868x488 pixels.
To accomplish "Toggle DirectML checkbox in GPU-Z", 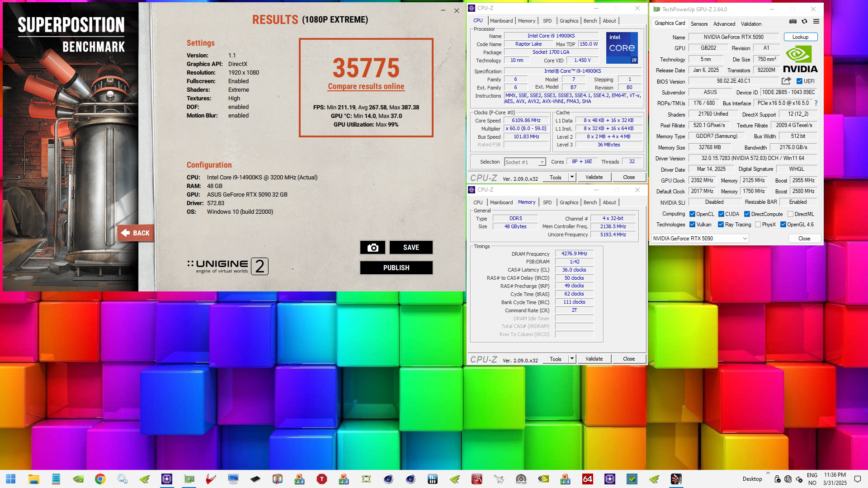I will 790,214.
